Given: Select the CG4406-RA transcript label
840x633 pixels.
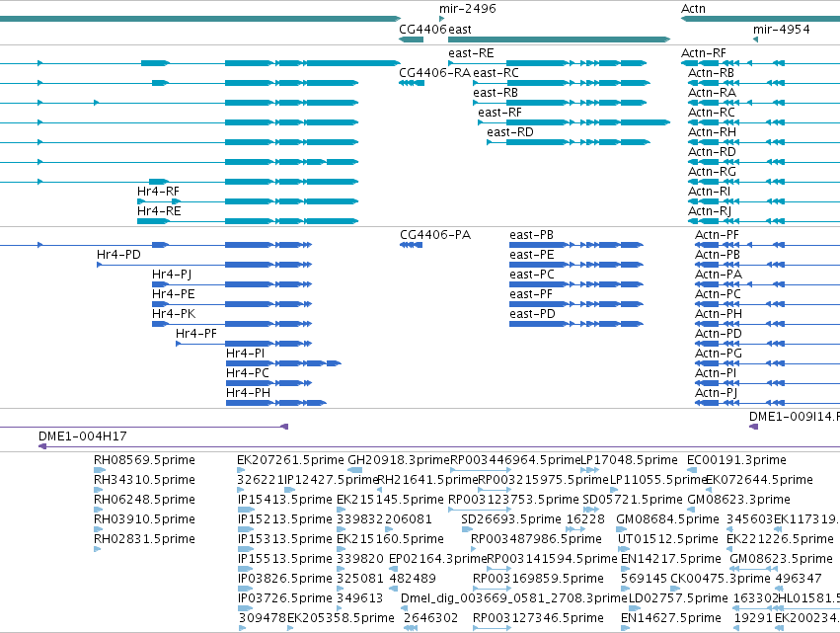Looking at the screenshot, I should [x=435, y=73].
